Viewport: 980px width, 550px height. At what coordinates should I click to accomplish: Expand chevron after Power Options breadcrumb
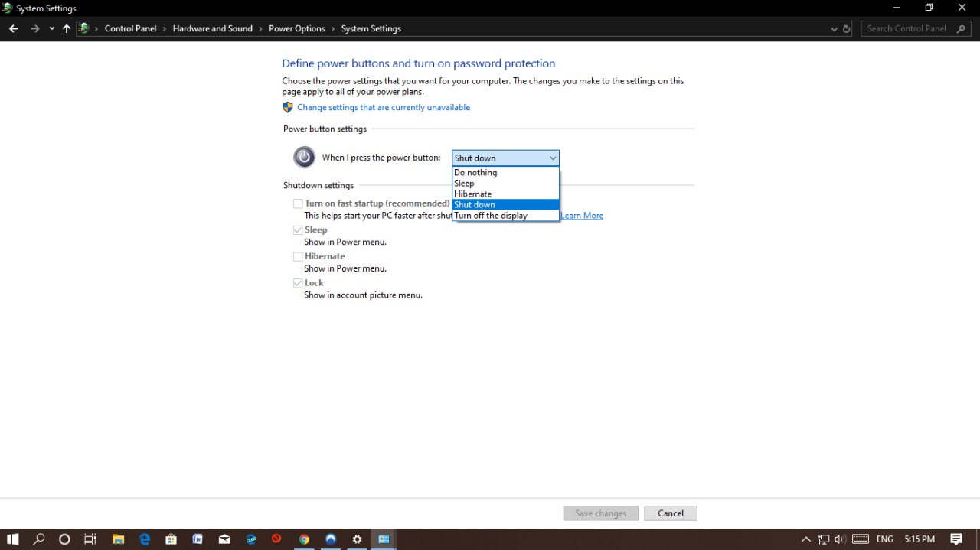pyautogui.click(x=333, y=28)
